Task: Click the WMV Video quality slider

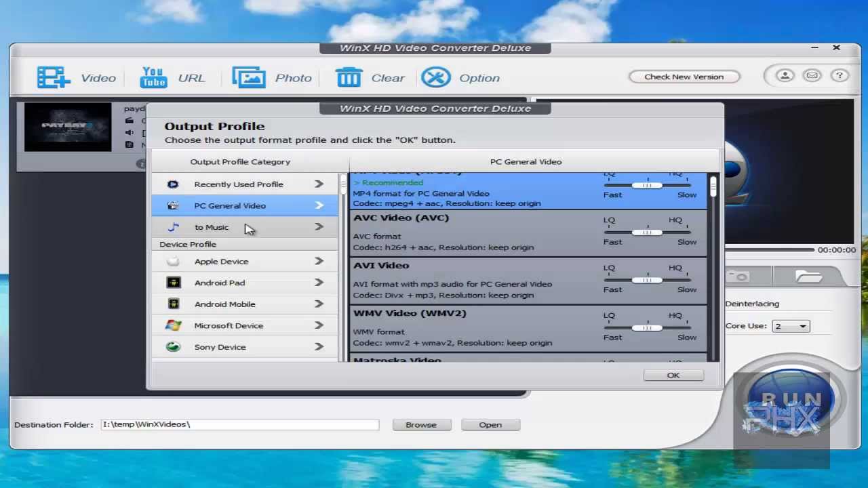Action: pyautogui.click(x=647, y=327)
